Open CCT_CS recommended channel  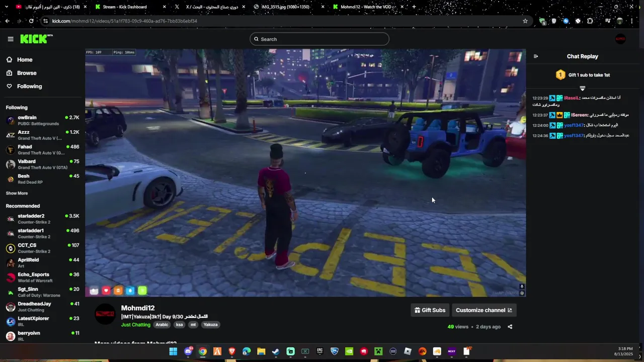point(42,248)
